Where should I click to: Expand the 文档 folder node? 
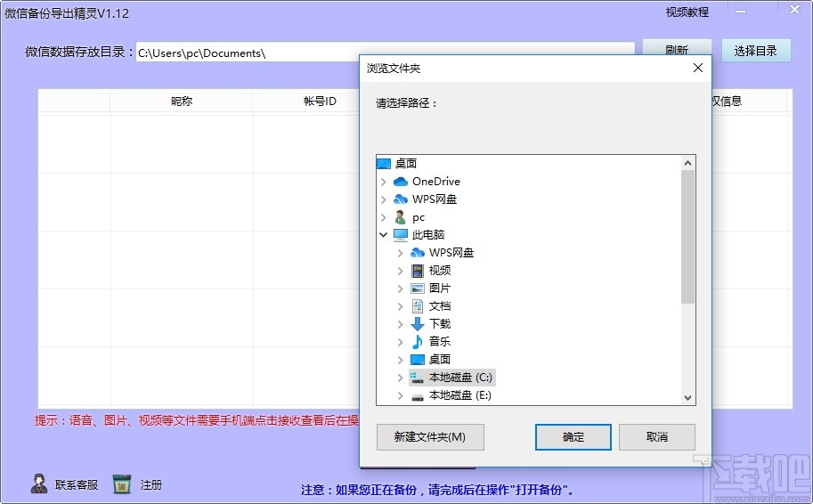coord(400,306)
